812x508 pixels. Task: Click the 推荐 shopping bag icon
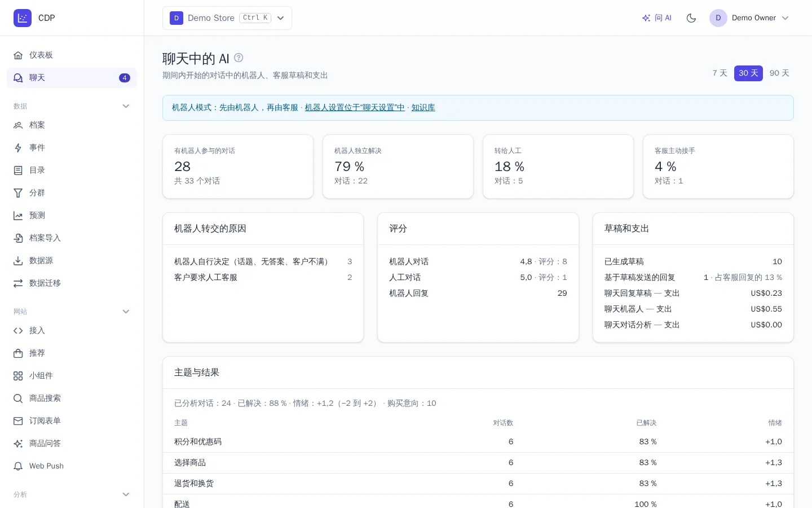(x=18, y=353)
